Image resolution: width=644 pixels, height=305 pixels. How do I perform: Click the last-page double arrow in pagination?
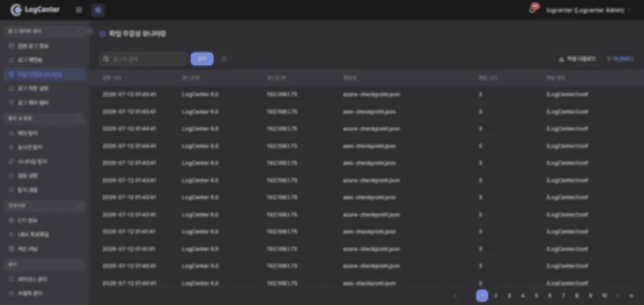[631, 295]
